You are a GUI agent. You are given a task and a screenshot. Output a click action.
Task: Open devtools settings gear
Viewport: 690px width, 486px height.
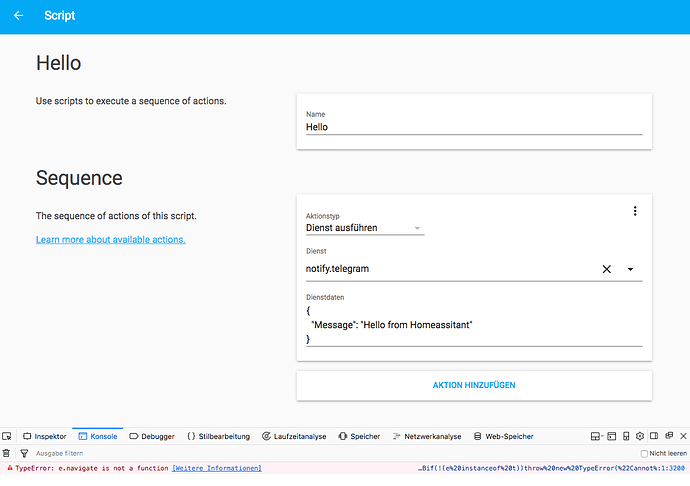tap(640, 437)
